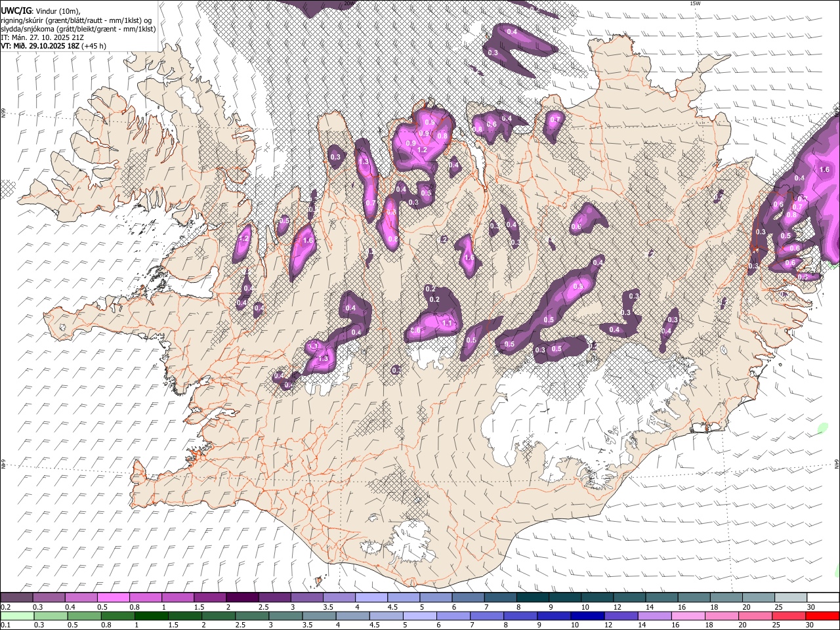The height and width of the screenshot is (630, 840).
Task: Click the pale gray snow legend swatch between 25 and 30
Action: point(791,598)
